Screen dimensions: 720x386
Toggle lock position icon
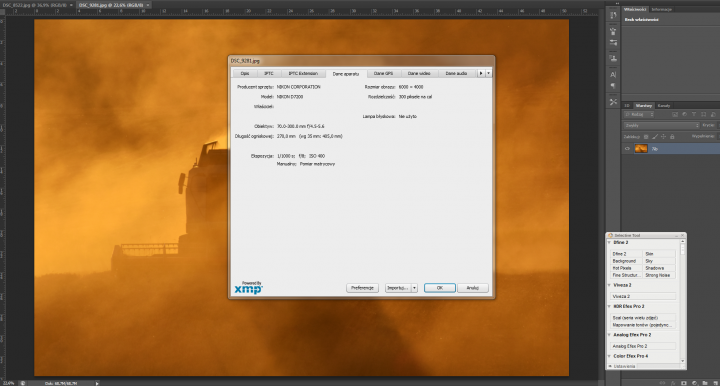tap(664, 137)
